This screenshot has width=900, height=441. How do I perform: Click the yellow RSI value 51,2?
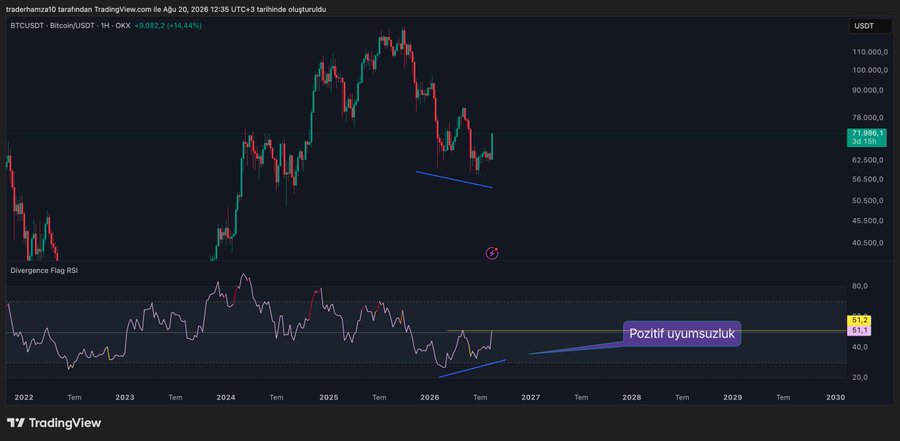click(859, 322)
